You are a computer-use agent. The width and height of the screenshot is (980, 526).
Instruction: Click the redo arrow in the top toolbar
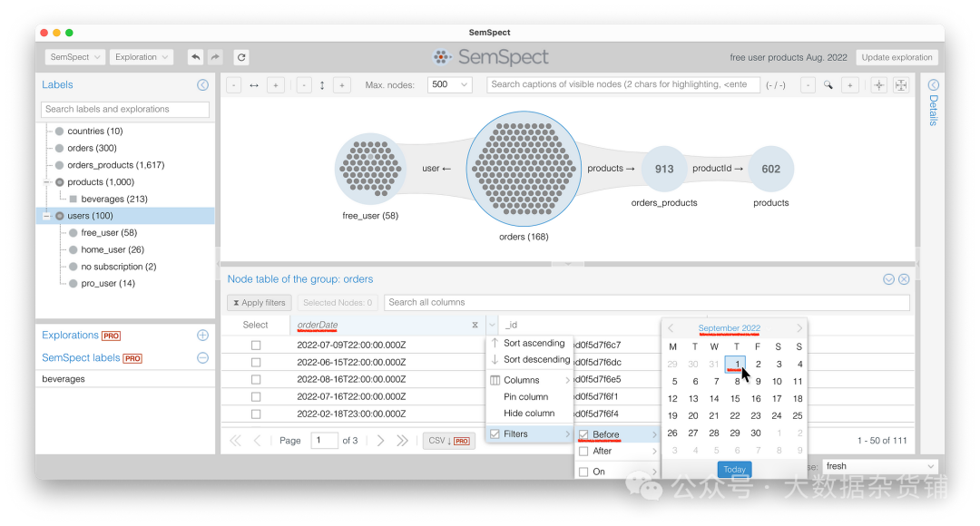215,57
